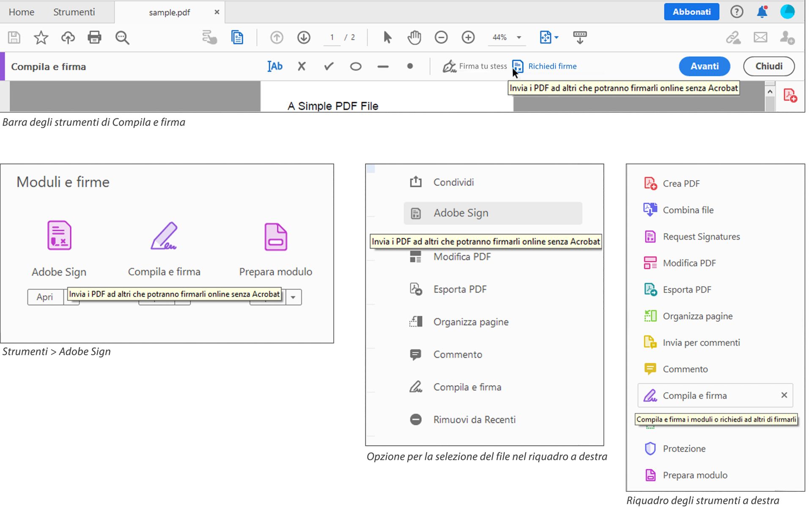
Task: Click the zoom out minus icon
Action: tap(441, 38)
